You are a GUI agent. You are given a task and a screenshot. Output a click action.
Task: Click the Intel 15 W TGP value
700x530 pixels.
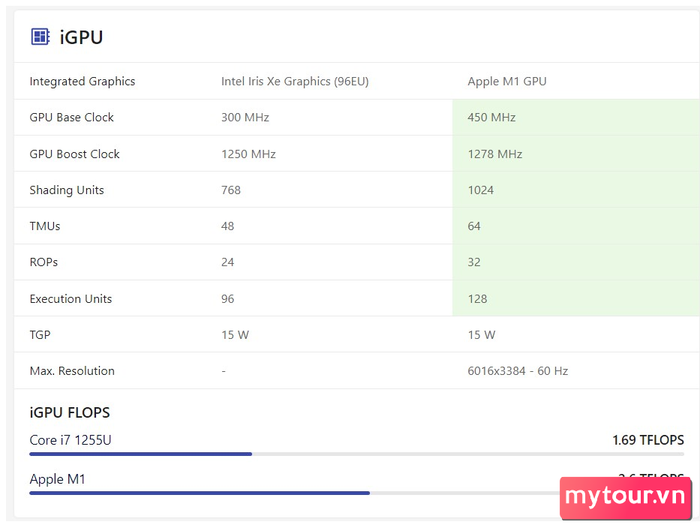pos(235,335)
